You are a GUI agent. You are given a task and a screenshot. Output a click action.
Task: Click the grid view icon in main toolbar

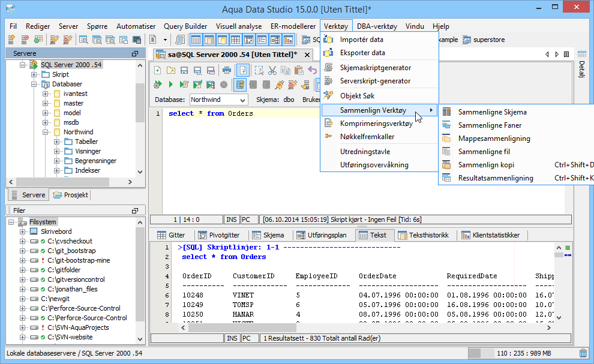click(x=235, y=40)
